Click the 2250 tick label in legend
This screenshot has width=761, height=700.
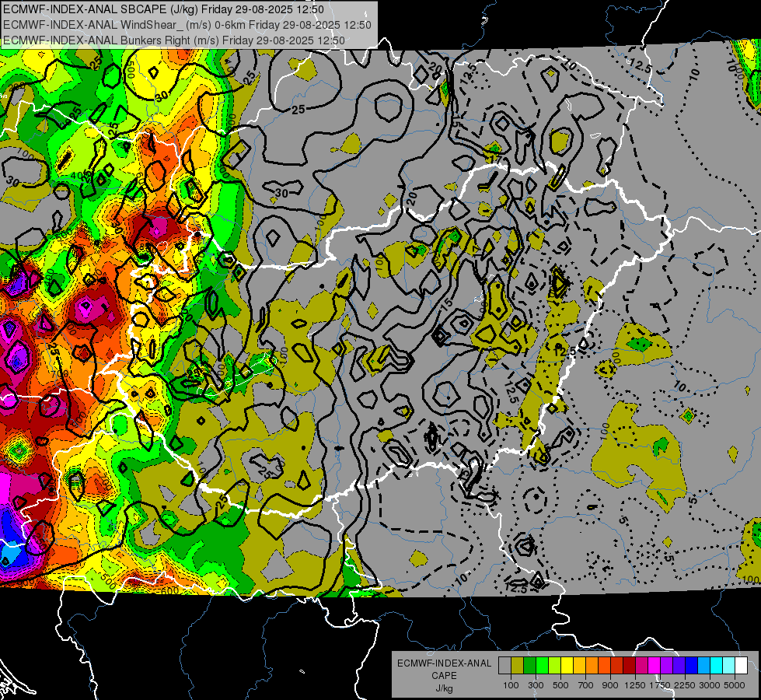point(685,685)
